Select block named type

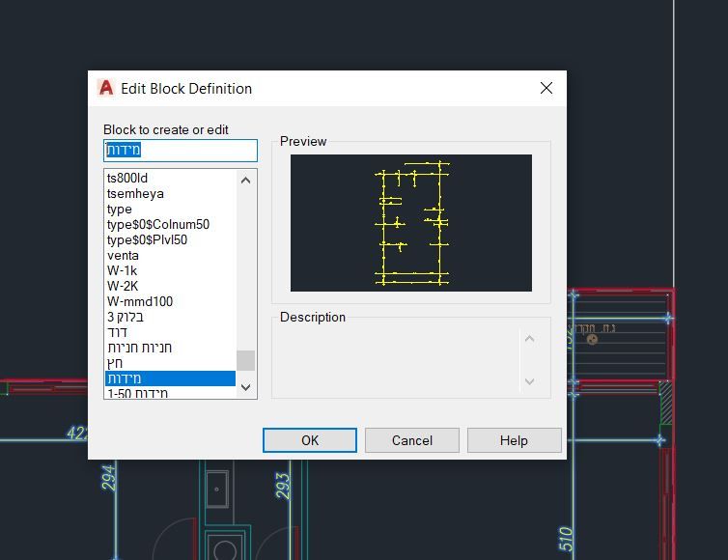point(170,209)
